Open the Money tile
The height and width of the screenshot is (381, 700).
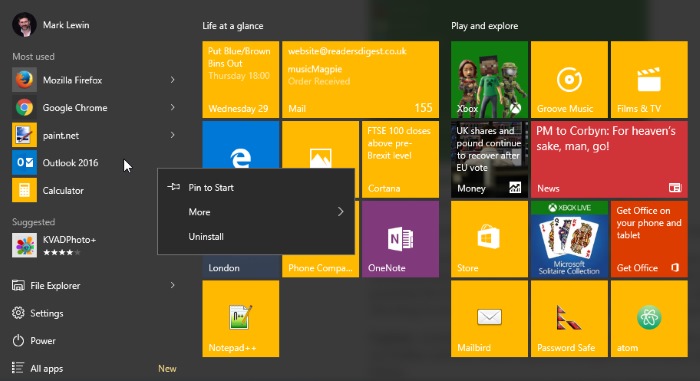coord(489,159)
